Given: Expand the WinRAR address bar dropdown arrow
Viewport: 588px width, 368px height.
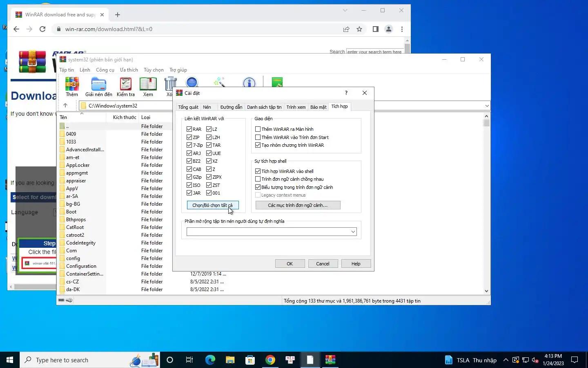Looking at the screenshot, I should click(x=487, y=106).
